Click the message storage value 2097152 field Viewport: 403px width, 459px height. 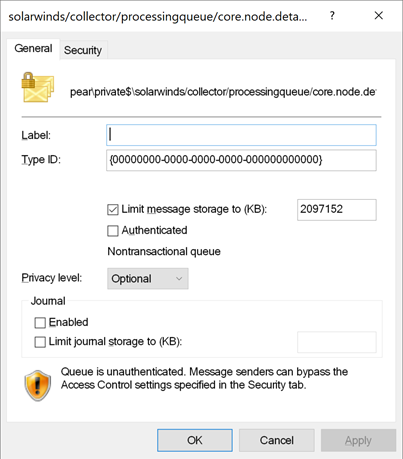coord(337,210)
